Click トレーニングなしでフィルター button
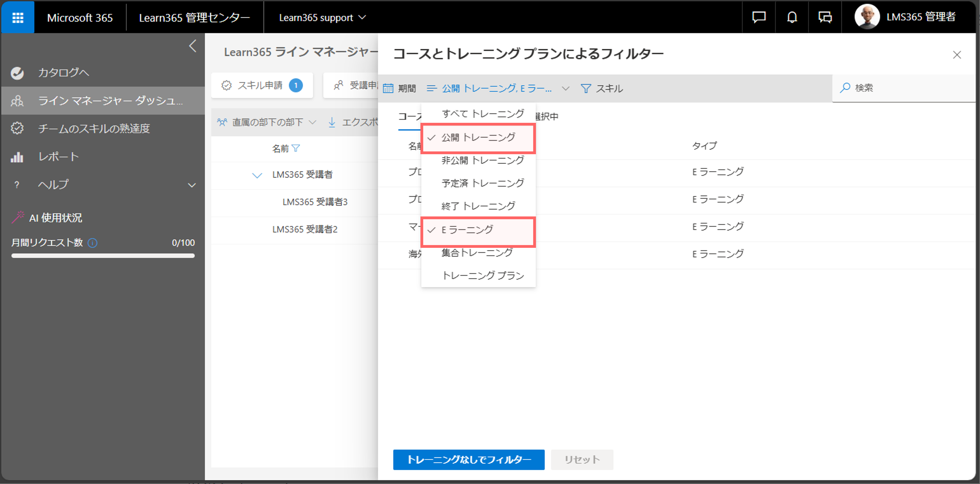 [x=469, y=460]
